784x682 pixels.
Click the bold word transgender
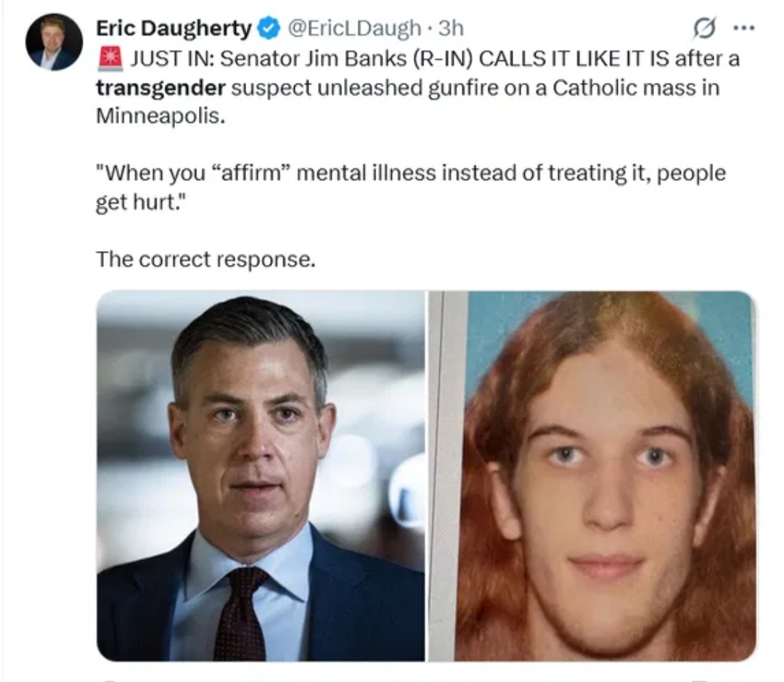coord(160,88)
